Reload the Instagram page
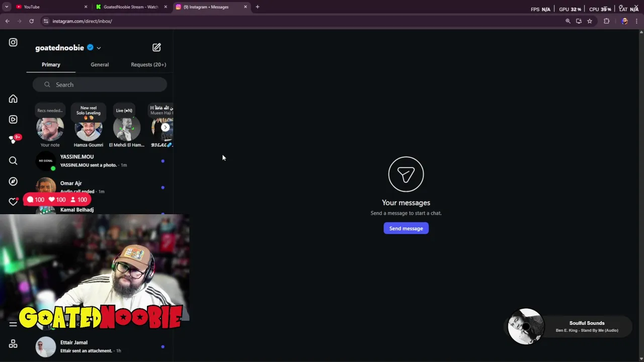The height and width of the screenshot is (362, 644). (31, 21)
